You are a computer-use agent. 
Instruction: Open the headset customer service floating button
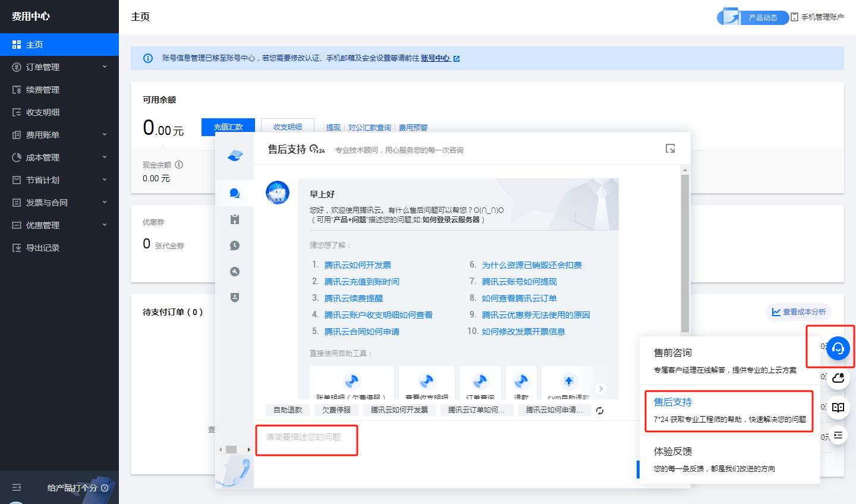(x=838, y=348)
